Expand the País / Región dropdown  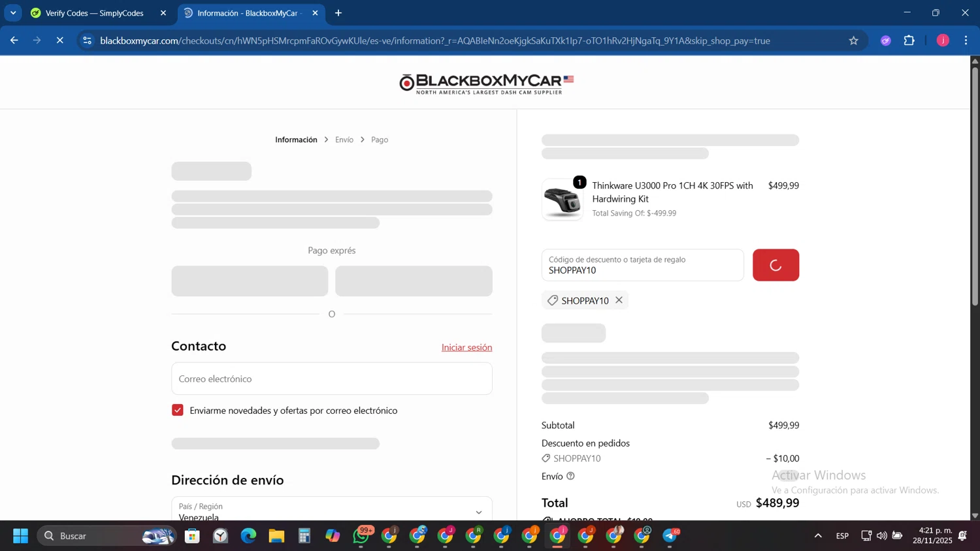click(x=332, y=512)
